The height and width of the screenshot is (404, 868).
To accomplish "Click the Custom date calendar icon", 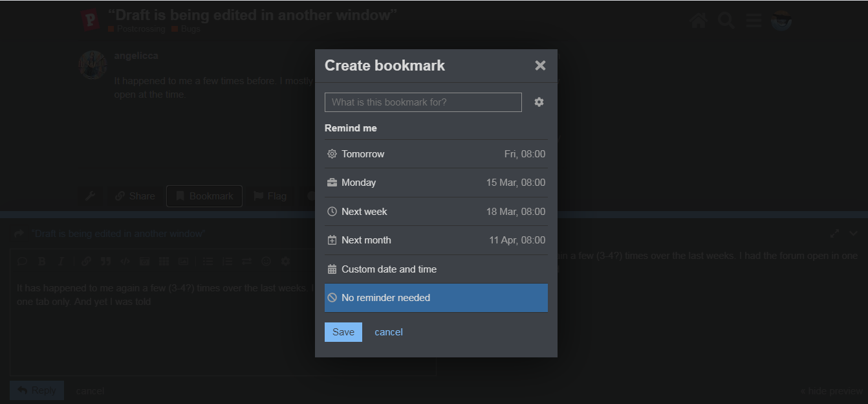I will pos(332,269).
